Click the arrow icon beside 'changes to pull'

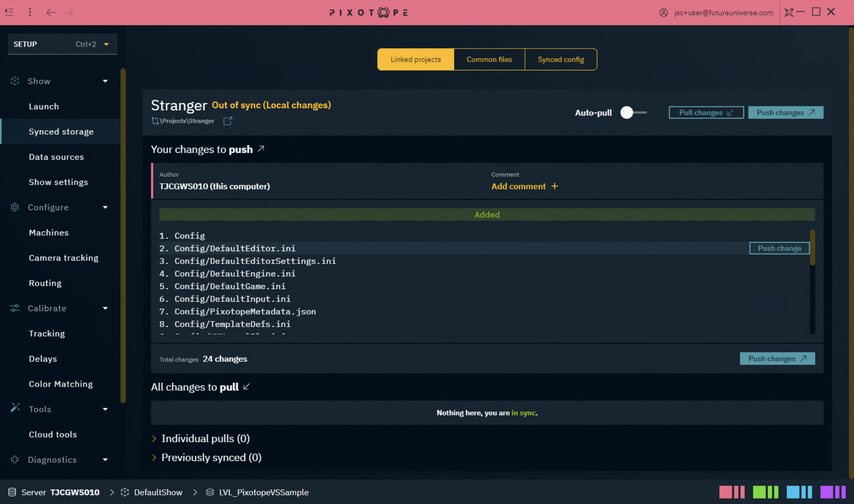(246, 387)
